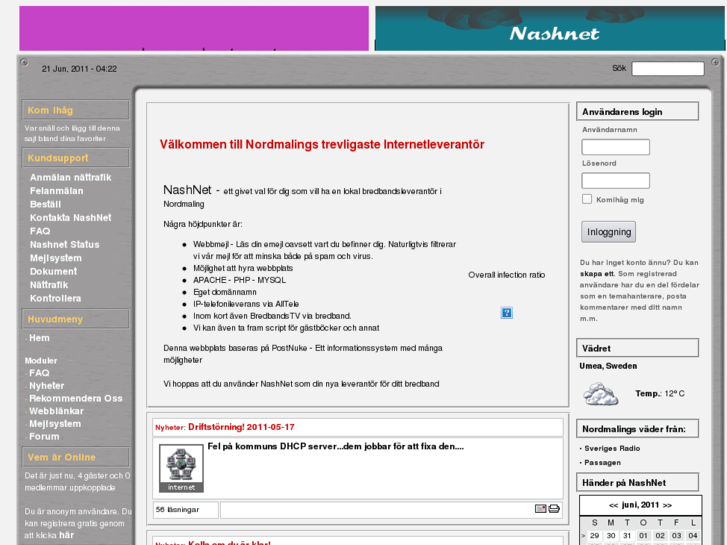Open Sveriges Radio weather link
The image size is (727, 545).
[x=612, y=449]
